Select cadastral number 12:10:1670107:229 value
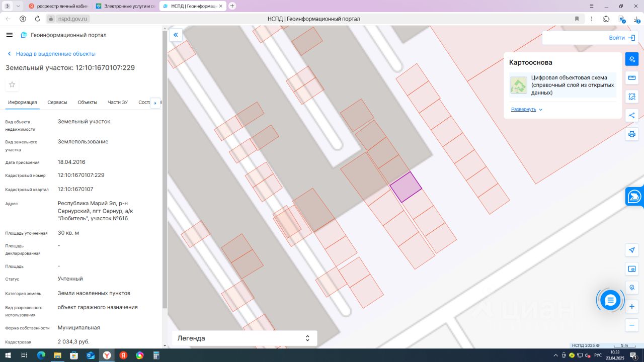The height and width of the screenshot is (362, 644). coord(81,175)
